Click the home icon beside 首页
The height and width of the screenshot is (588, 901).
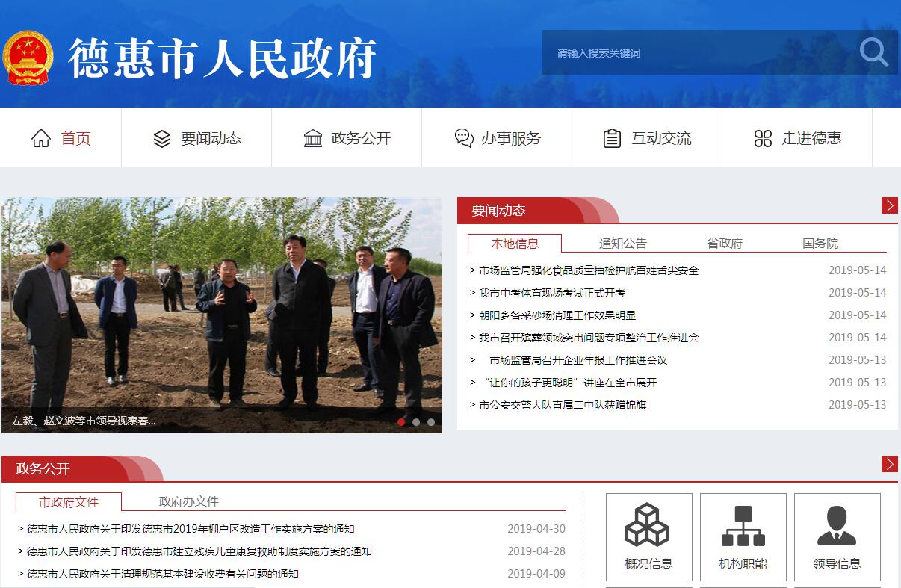[x=41, y=138]
